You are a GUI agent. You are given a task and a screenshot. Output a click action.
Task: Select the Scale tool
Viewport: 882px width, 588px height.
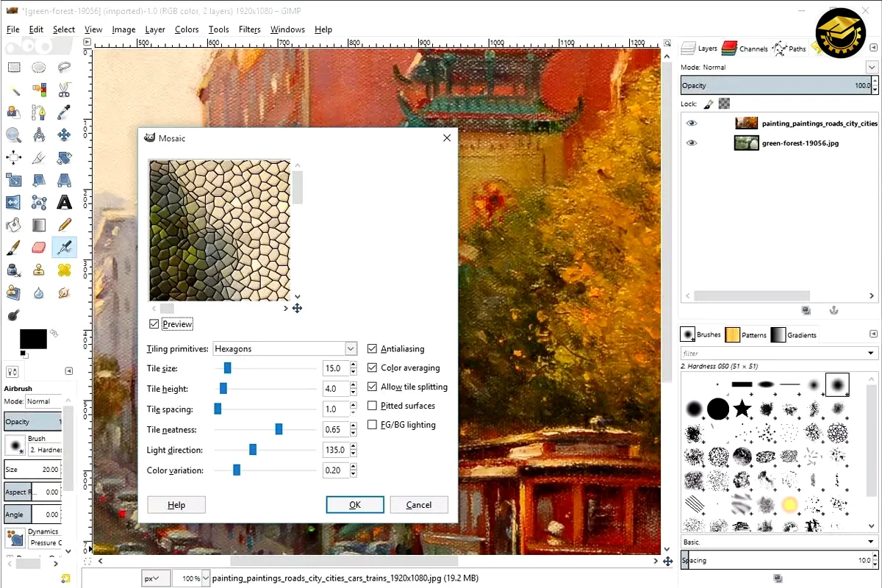coord(13,180)
